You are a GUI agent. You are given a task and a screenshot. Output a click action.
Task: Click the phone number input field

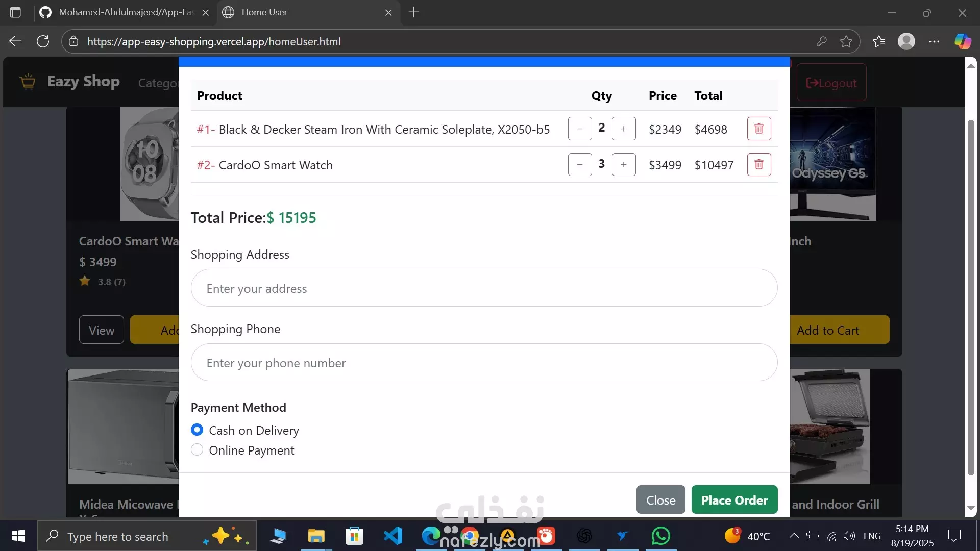(x=484, y=363)
